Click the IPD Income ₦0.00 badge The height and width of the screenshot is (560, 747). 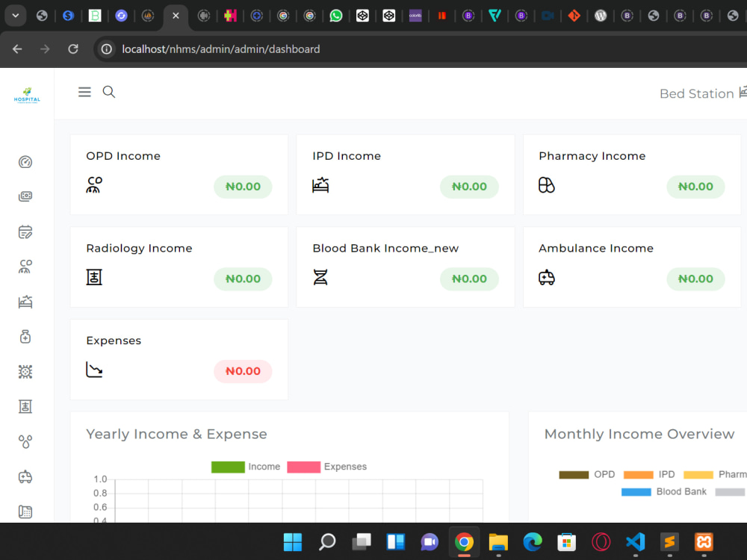coord(469,187)
